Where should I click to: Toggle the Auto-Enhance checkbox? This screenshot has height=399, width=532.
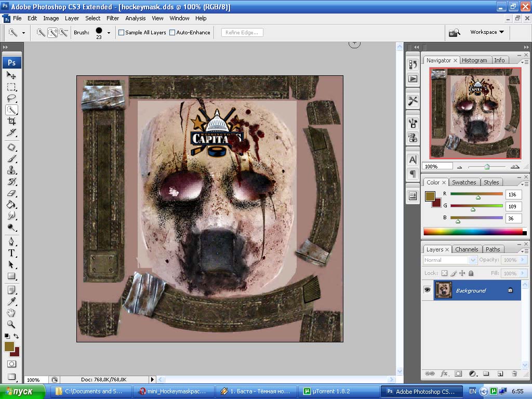(172, 33)
